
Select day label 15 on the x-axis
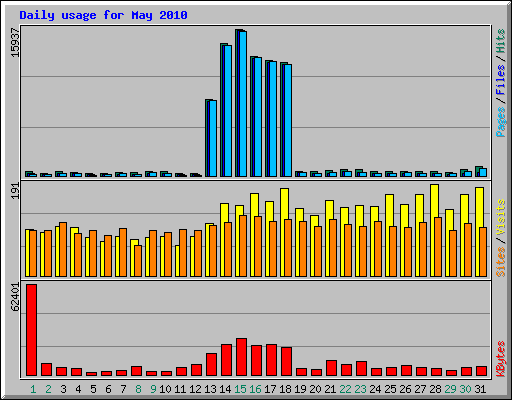240,389
